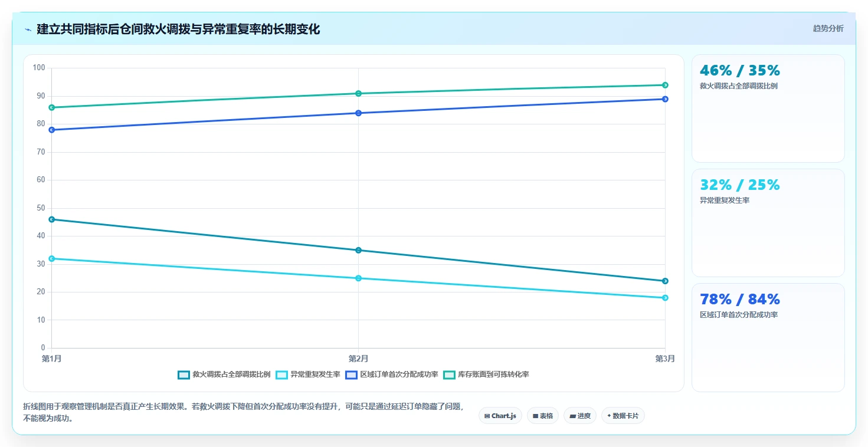The height and width of the screenshot is (447, 868).
Task: Click the 库存账面到可拣转化率 legend color box
Action: [449, 374]
